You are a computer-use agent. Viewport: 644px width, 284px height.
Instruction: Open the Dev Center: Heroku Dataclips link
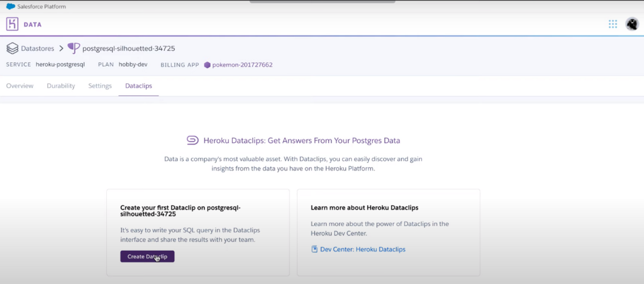point(363,249)
